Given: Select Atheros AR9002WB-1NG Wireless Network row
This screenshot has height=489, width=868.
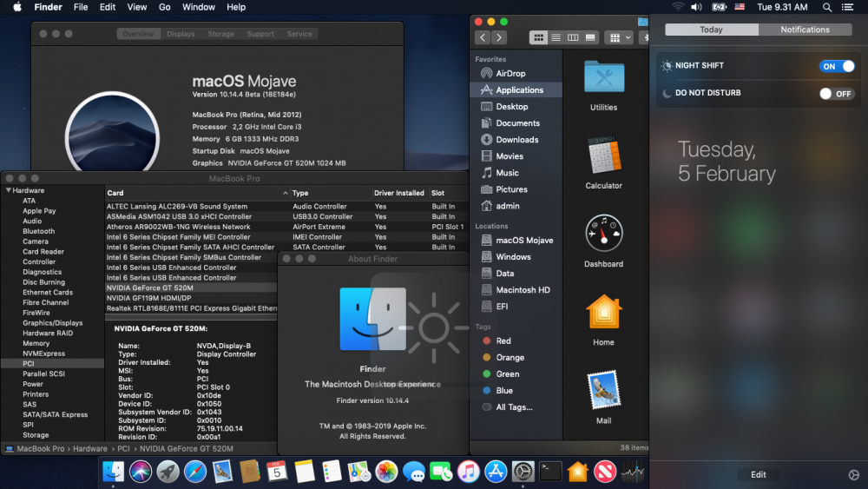Looking at the screenshot, I should [286, 227].
